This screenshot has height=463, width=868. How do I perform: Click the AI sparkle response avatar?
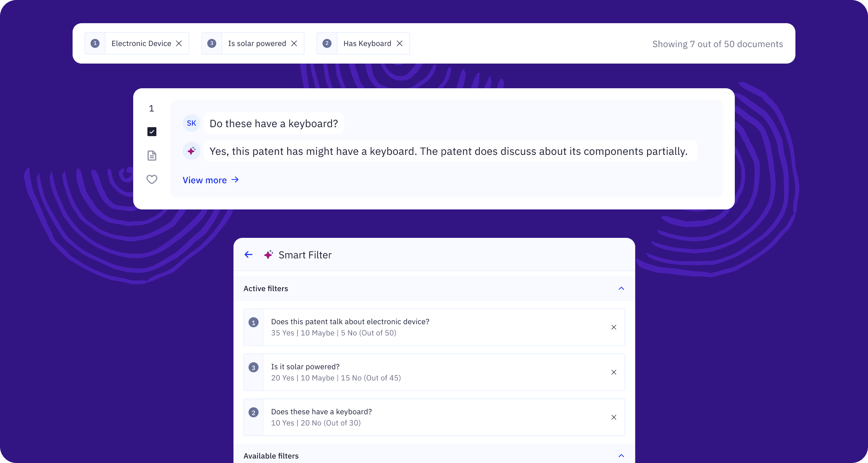point(192,151)
